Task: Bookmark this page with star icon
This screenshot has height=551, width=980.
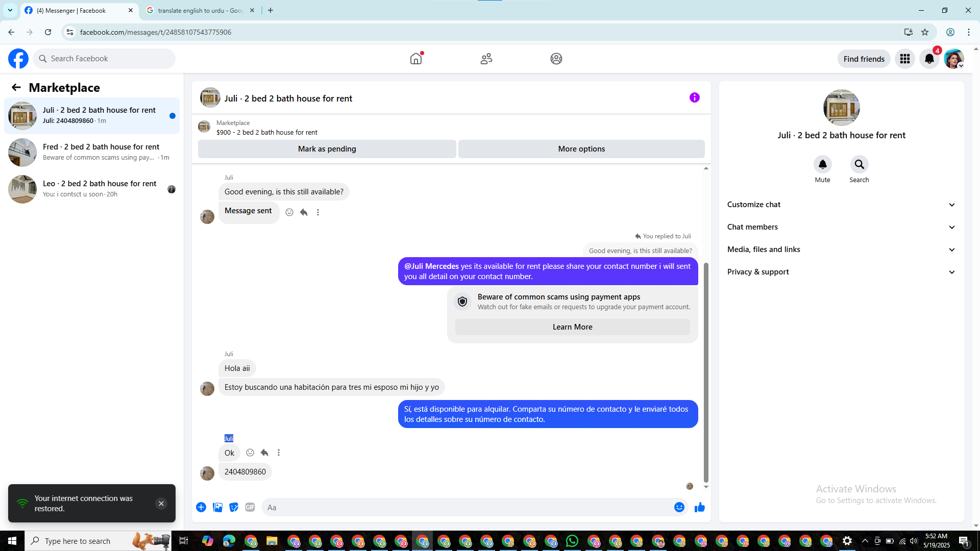Action: [x=925, y=32]
